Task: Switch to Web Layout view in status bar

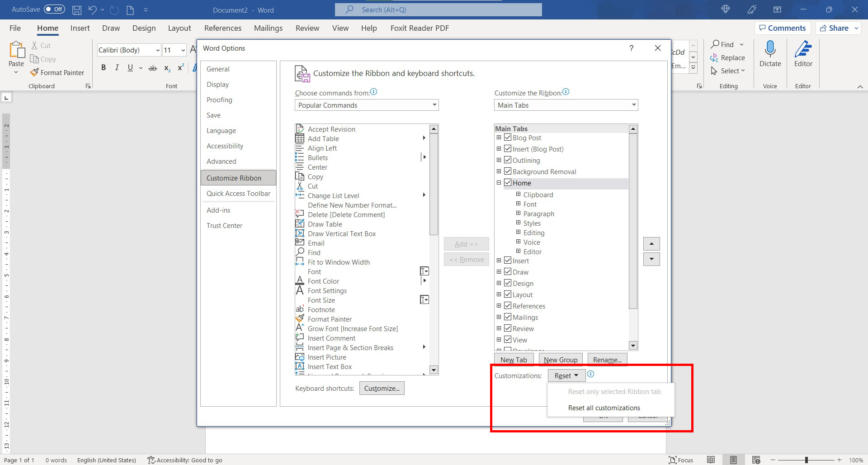Action: (756, 460)
